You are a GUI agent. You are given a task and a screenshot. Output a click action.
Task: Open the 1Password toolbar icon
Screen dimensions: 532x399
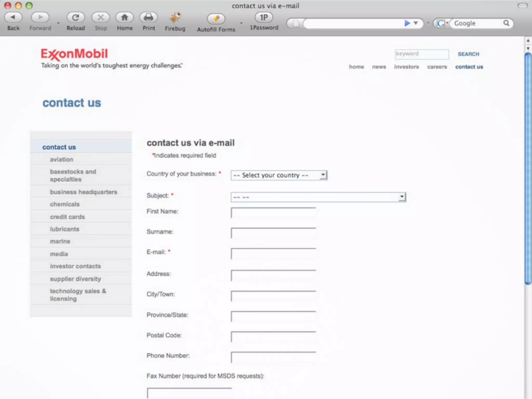[x=264, y=17]
